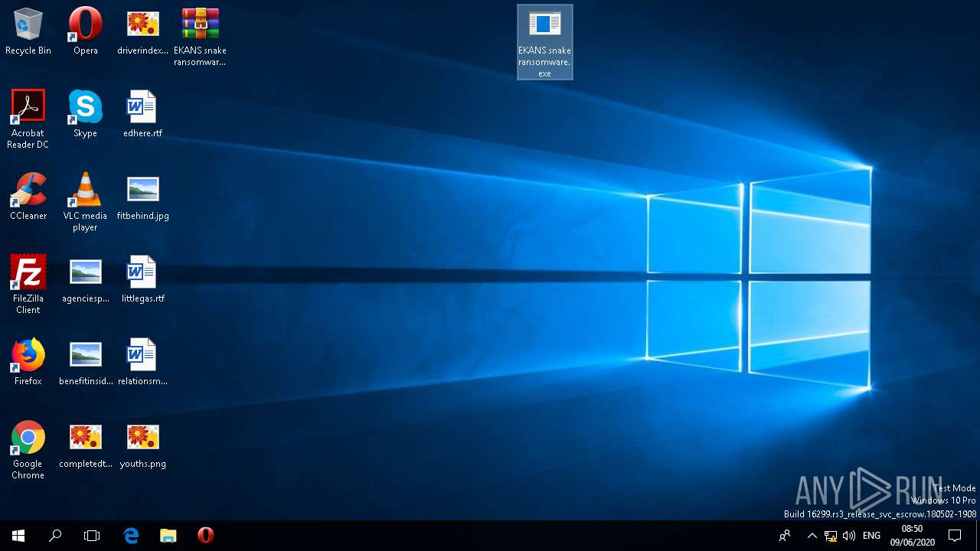The image size is (980, 551).
Task: Select the fitbehind.jpg image file
Action: pyautogui.click(x=142, y=197)
